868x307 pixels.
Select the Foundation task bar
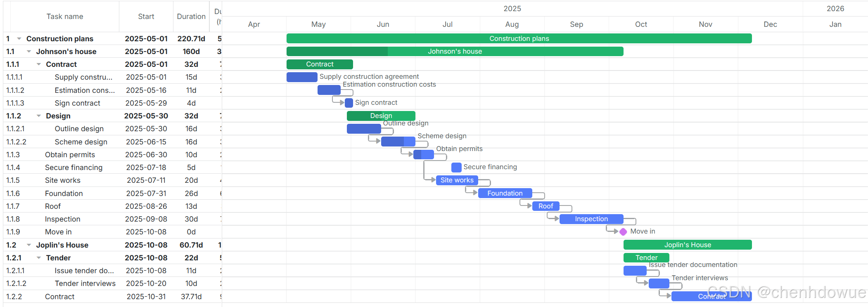(505, 193)
